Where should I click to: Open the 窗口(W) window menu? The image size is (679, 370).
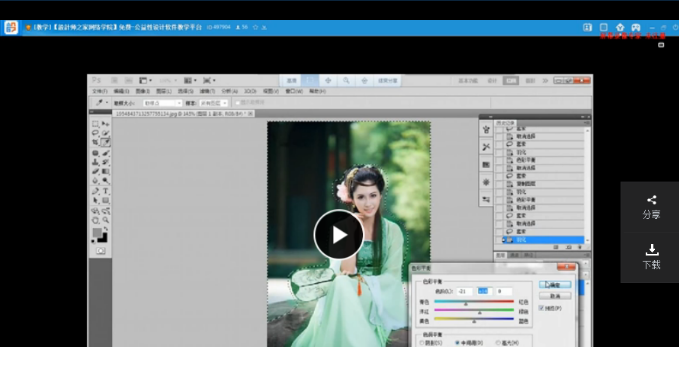tap(294, 91)
